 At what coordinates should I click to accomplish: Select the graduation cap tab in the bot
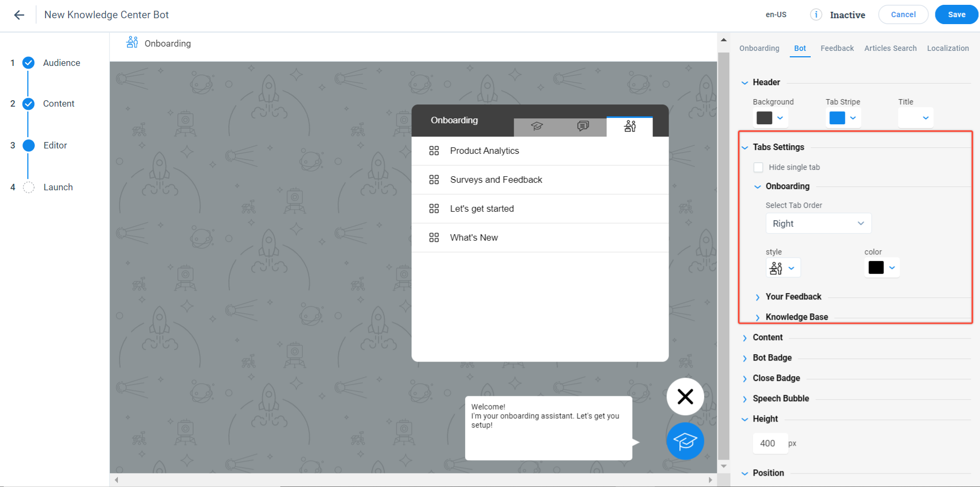(x=537, y=126)
